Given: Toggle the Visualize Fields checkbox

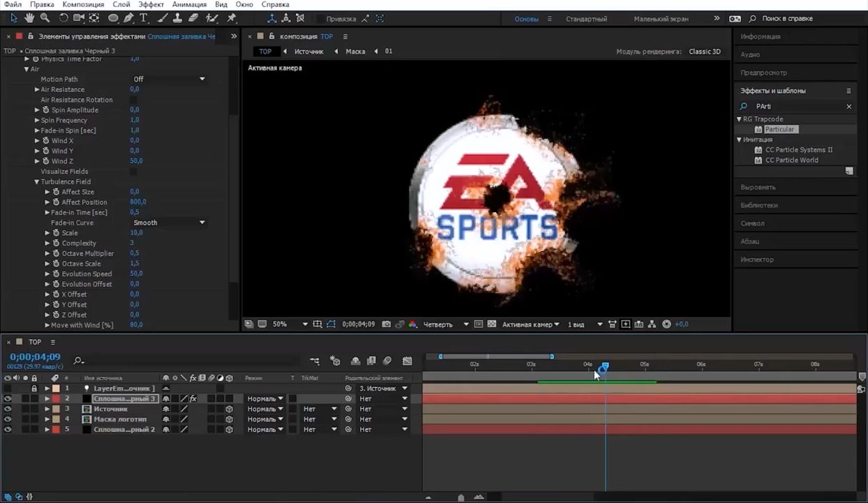Looking at the screenshot, I should pyautogui.click(x=133, y=172).
